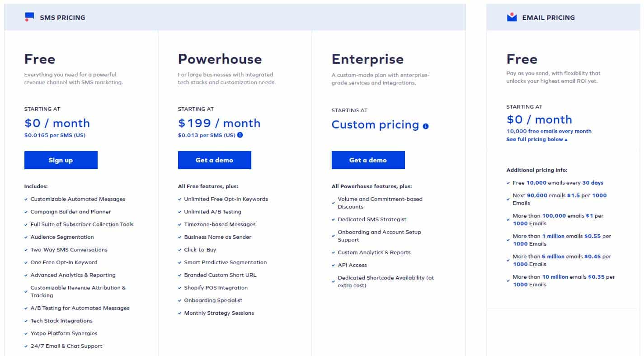This screenshot has height=356, width=644.
Task: Click the Sign up button
Action: point(61,160)
